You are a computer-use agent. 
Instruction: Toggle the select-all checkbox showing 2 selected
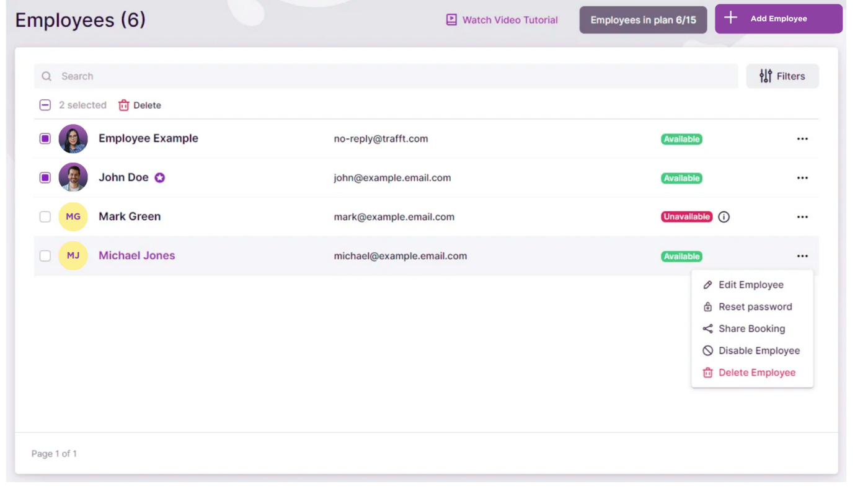pos(45,105)
